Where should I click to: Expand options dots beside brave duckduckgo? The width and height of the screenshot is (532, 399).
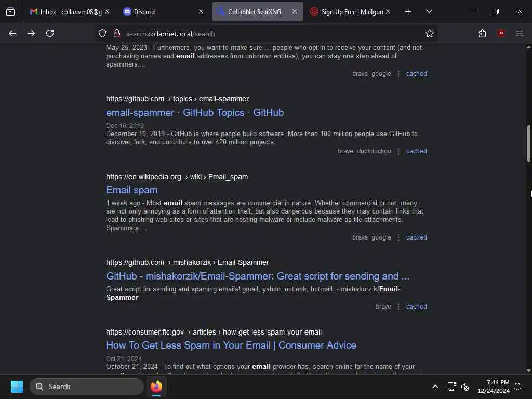[x=398, y=151]
